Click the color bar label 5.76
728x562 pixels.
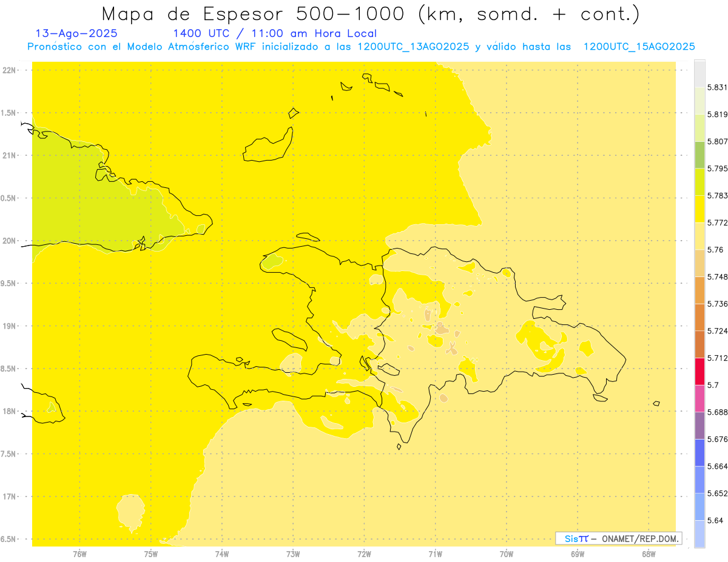pyautogui.click(x=715, y=250)
